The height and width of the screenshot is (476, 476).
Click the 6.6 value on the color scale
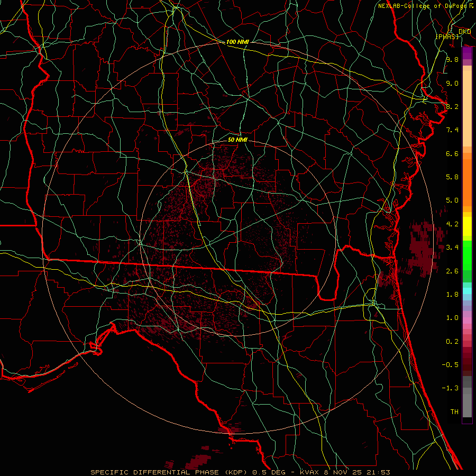tap(452, 153)
